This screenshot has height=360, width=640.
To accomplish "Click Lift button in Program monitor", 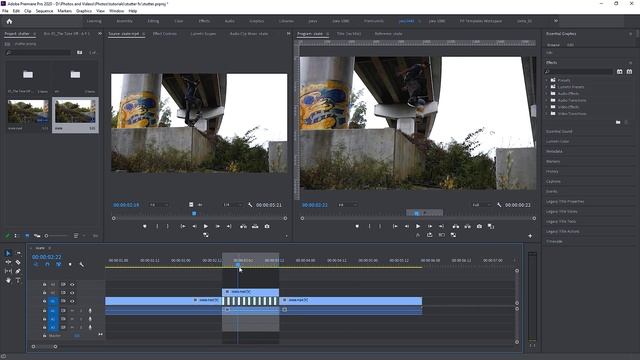I will pyautogui.click(x=456, y=226).
